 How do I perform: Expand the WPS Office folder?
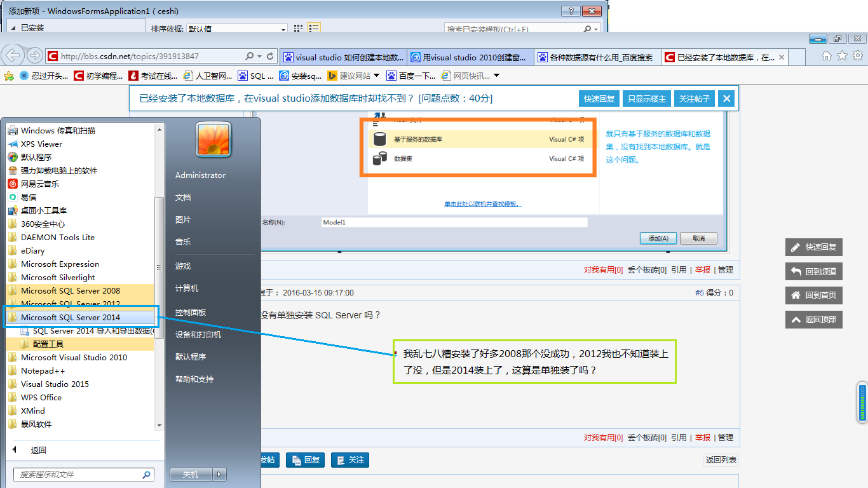(x=35, y=397)
